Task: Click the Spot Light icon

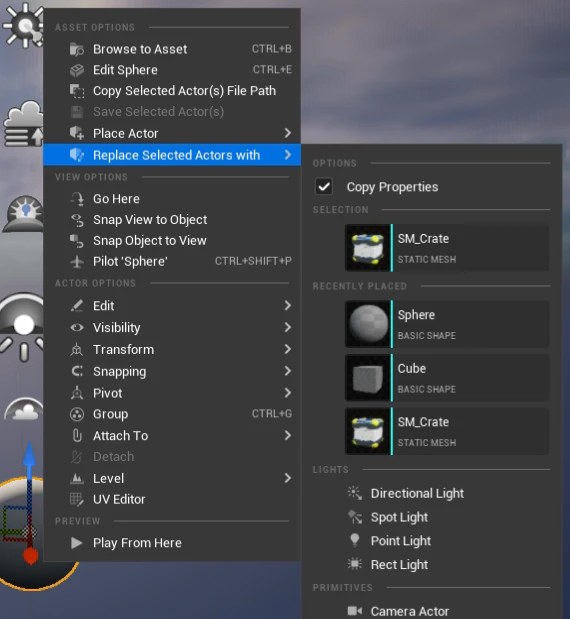Action: point(354,517)
